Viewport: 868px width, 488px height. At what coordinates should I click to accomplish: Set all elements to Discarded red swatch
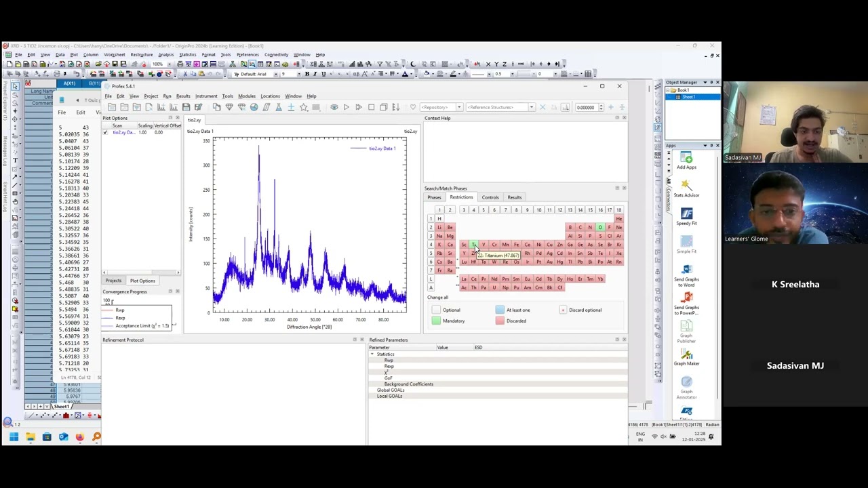[x=500, y=321]
